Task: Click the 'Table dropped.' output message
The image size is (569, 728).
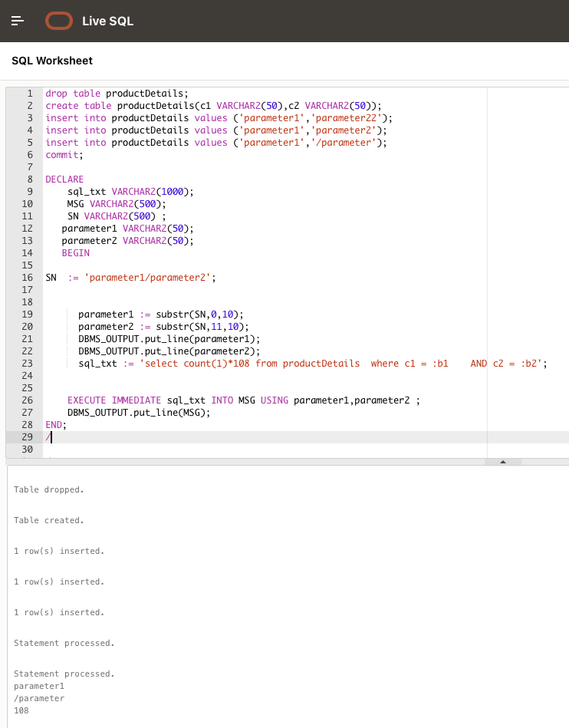Action: coord(49,490)
